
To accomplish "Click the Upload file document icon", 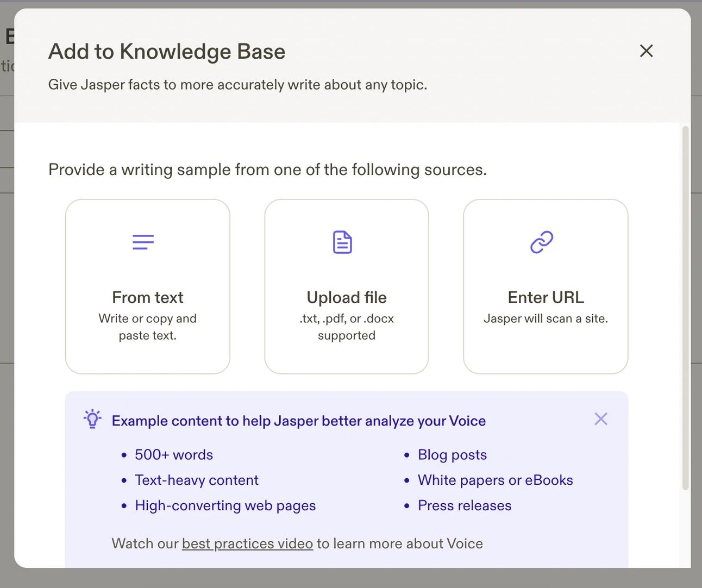I will (342, 242).
